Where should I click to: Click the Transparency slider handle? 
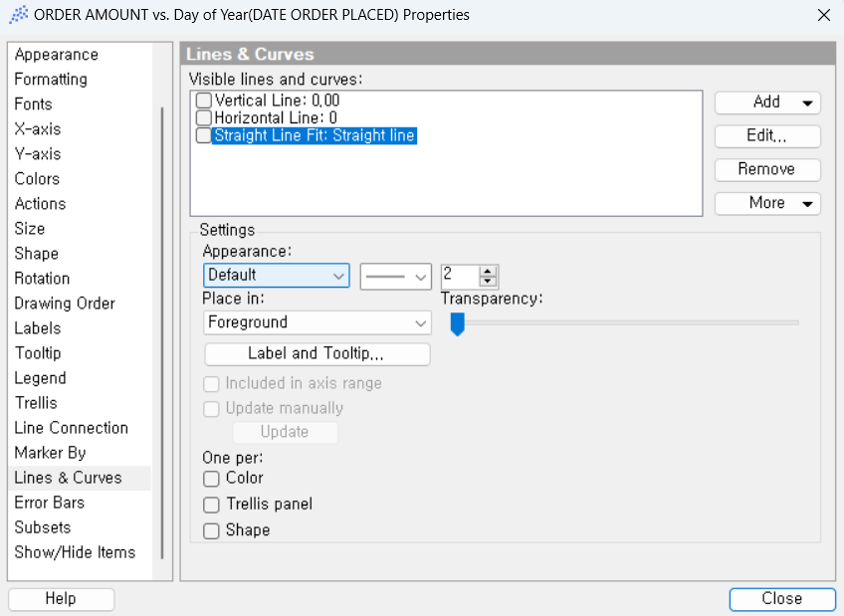(457, 324)
